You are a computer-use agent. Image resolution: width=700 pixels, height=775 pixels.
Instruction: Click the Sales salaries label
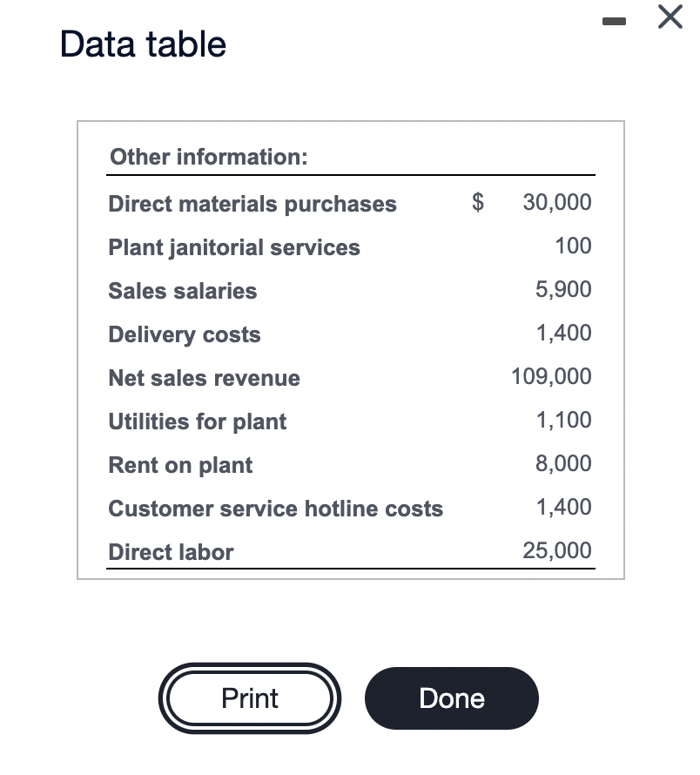(183, 291)
